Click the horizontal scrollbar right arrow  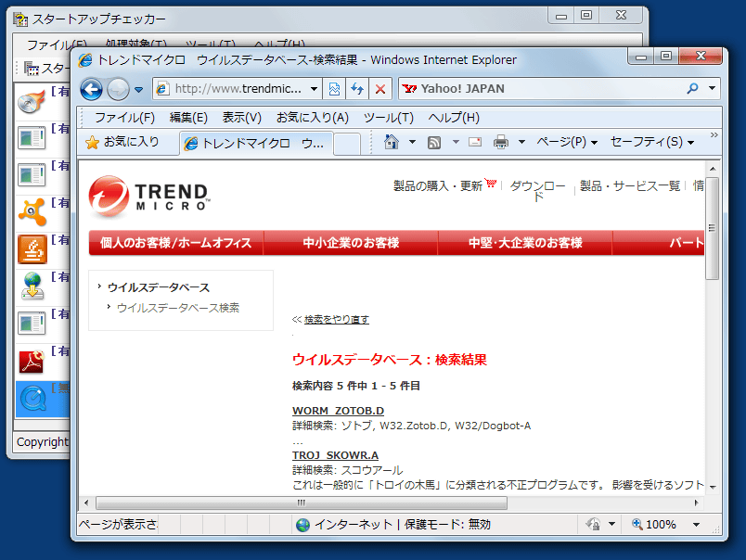tap(697, 503)
